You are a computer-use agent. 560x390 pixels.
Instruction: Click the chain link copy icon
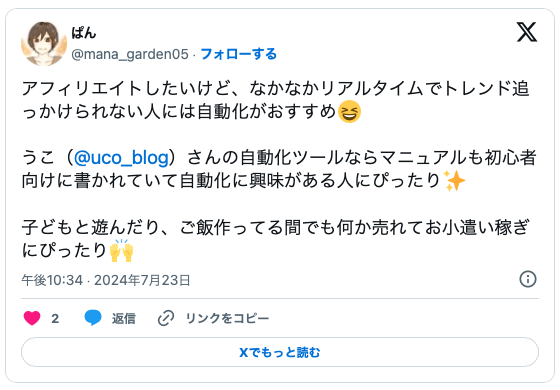tap(166, 318)
